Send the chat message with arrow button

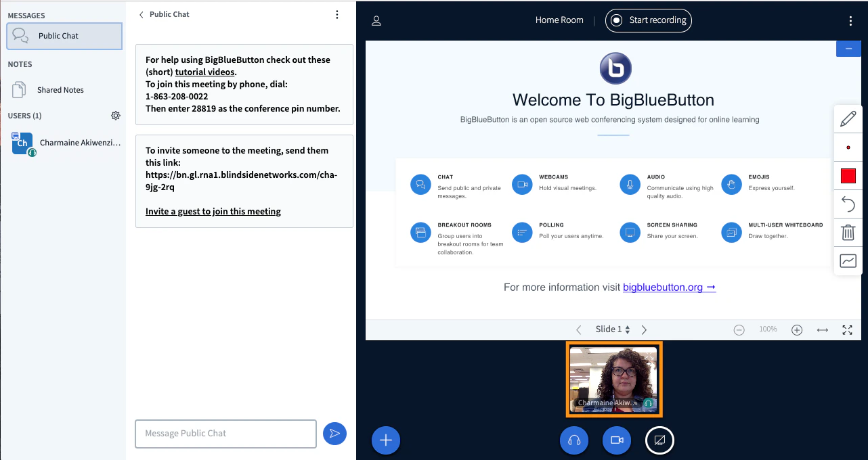(334, 434)
